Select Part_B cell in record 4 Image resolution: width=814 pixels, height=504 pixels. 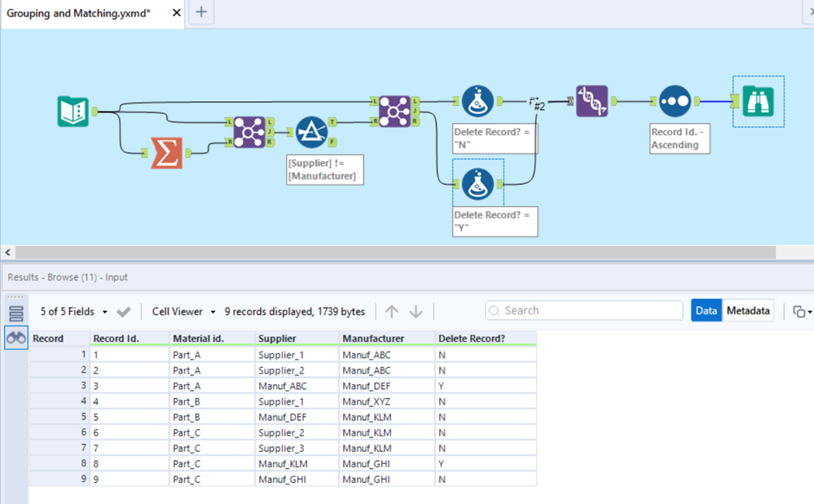pyautogui.click(x=213, y=401)
